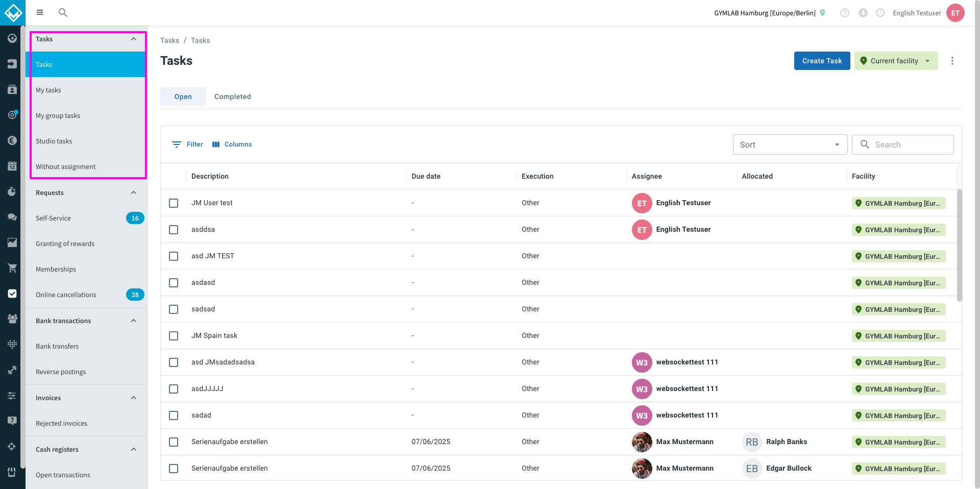The height and width of the screenshot is (489, 980).
Task: Click the Create Task button
Action: click(x=822, y=61)
